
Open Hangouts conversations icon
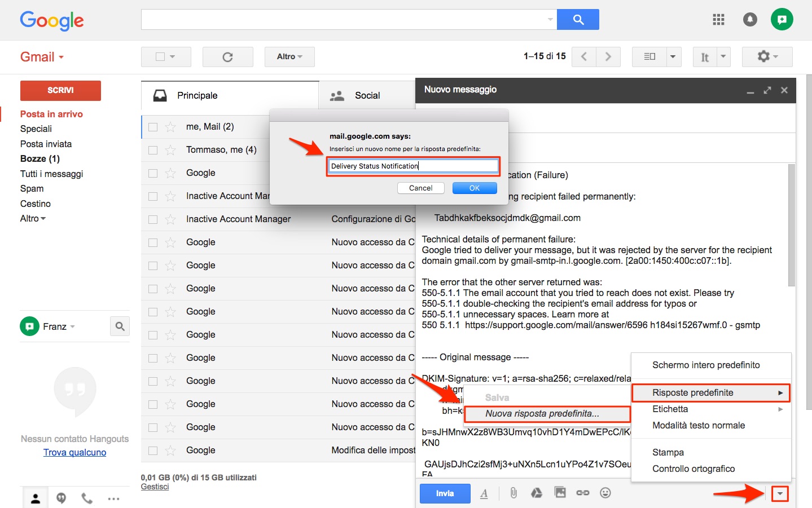[62, 498]
